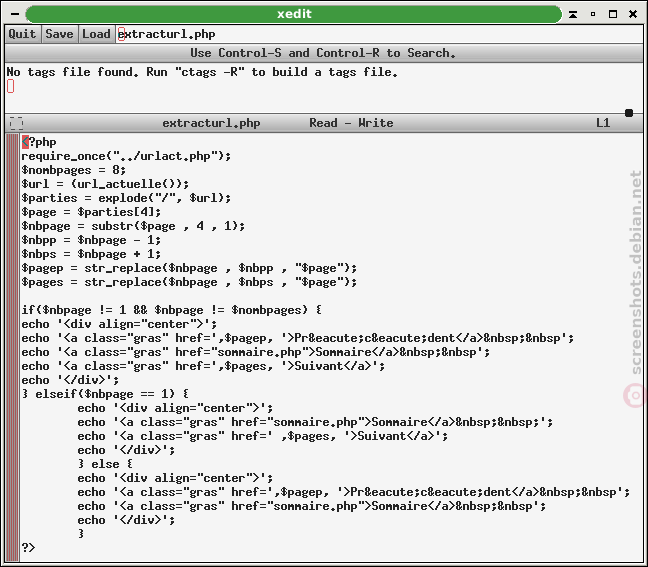Place cursor on the '<?php' line
This screenshot has height=567, width=648.
pyautogui.click(x=39, y=142)
